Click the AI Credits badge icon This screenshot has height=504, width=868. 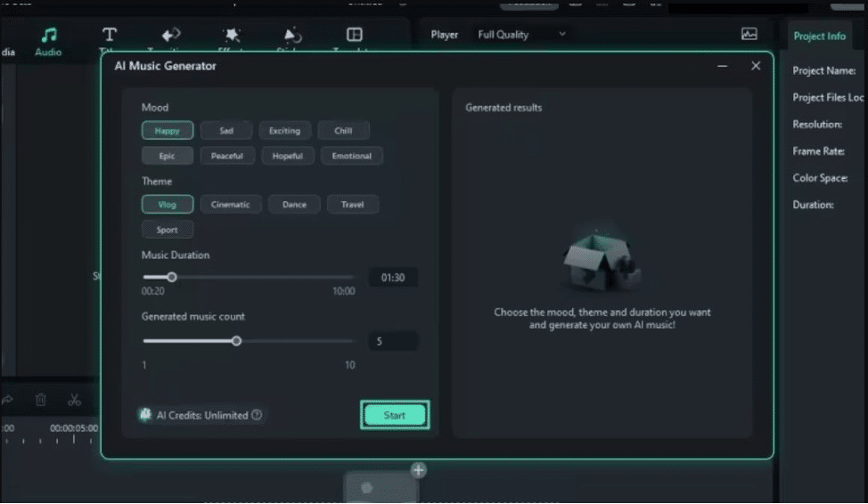[145, 415]
